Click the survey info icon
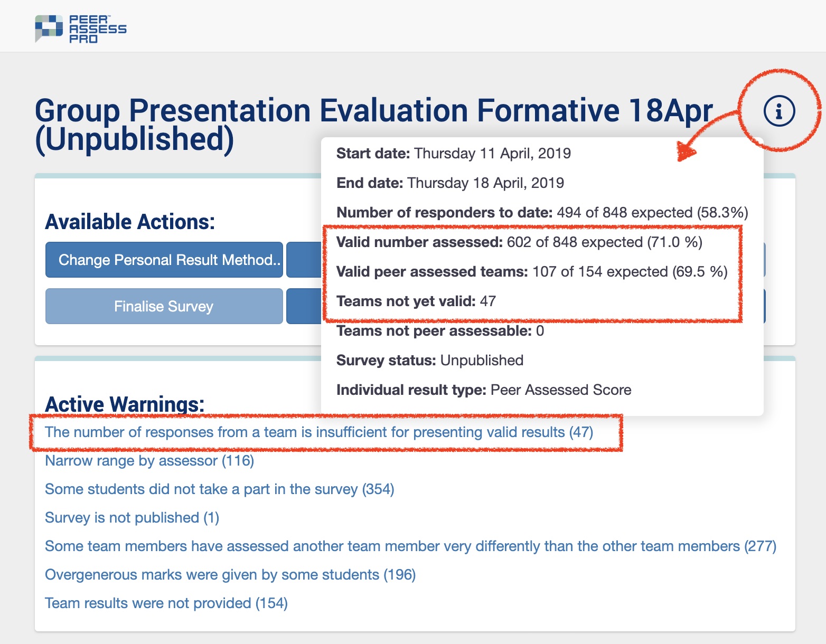 tap(779, 111)
